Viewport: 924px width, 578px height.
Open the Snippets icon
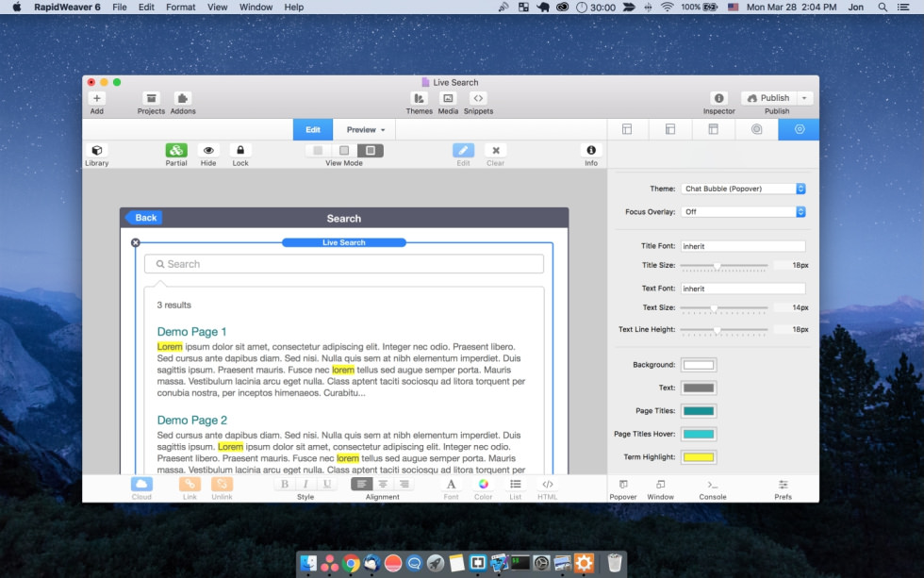coord(478,98)
